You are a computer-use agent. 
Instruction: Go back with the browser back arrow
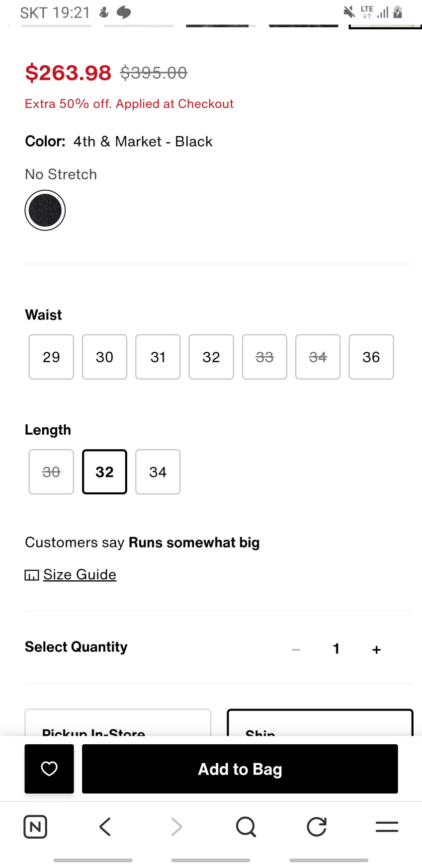(105, 827)
